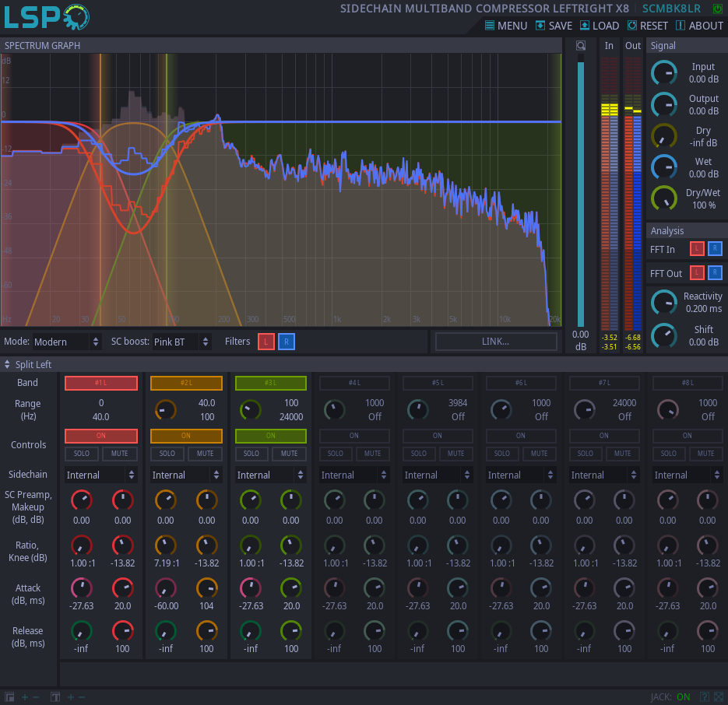The height and width of the screenshot is (705, 728).
Task: Click band 3 Ratio knob showing 1.00:1
Action: click(x=250, y=545)
